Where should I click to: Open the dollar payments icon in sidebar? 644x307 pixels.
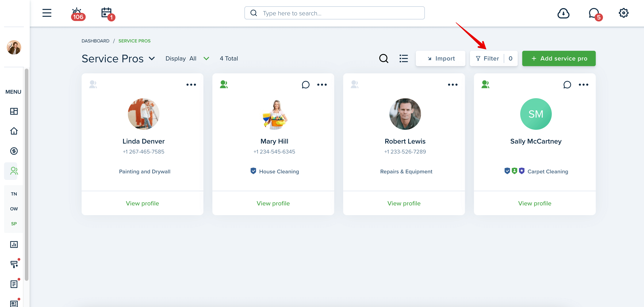(x=14, y=151)
